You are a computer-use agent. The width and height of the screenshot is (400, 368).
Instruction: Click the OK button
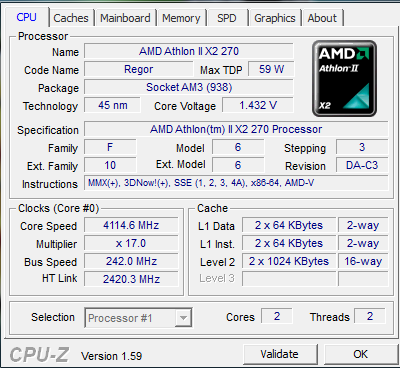[361, 354]
